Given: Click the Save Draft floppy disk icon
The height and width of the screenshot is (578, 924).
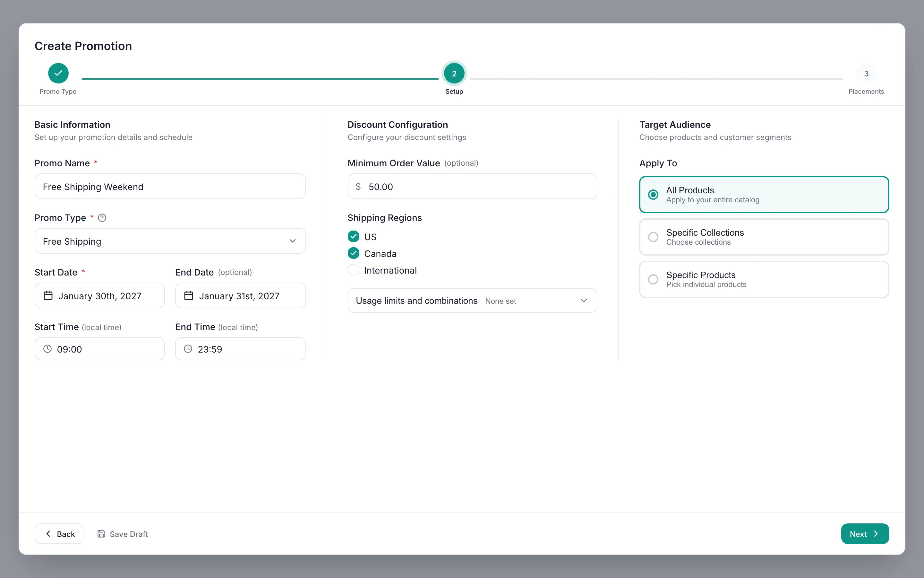Looking at the screenshot, I should tap(101, 534).
